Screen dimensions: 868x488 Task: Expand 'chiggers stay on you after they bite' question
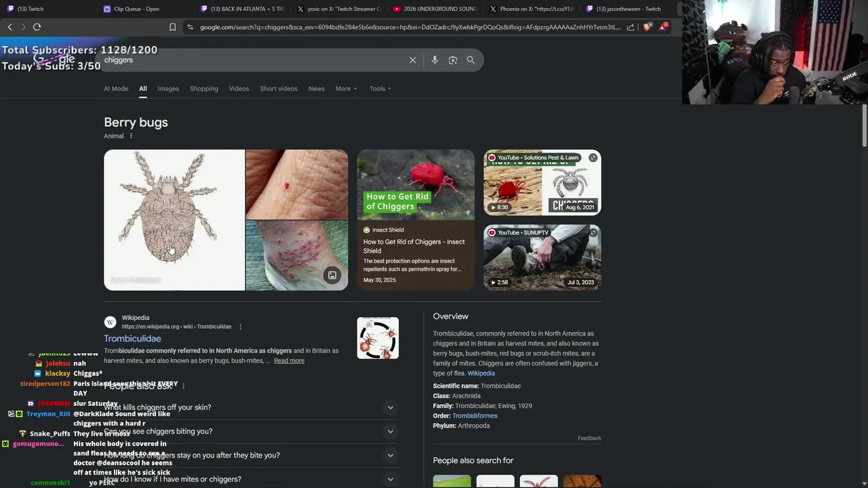(x=250, y=455)
